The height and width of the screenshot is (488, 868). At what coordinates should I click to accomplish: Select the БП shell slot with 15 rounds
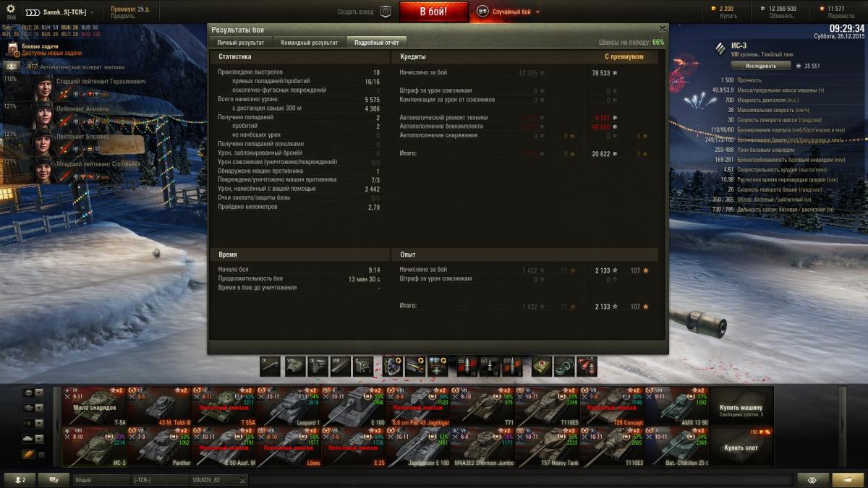(x=490, y=367)
